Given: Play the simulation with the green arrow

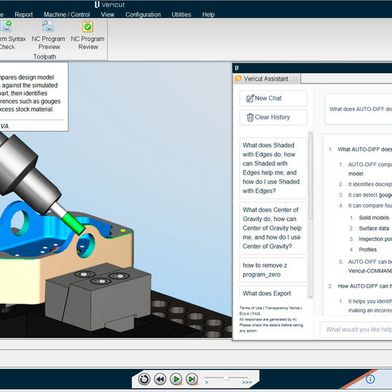Looking at the screenshot, I should tap(176, 379).
